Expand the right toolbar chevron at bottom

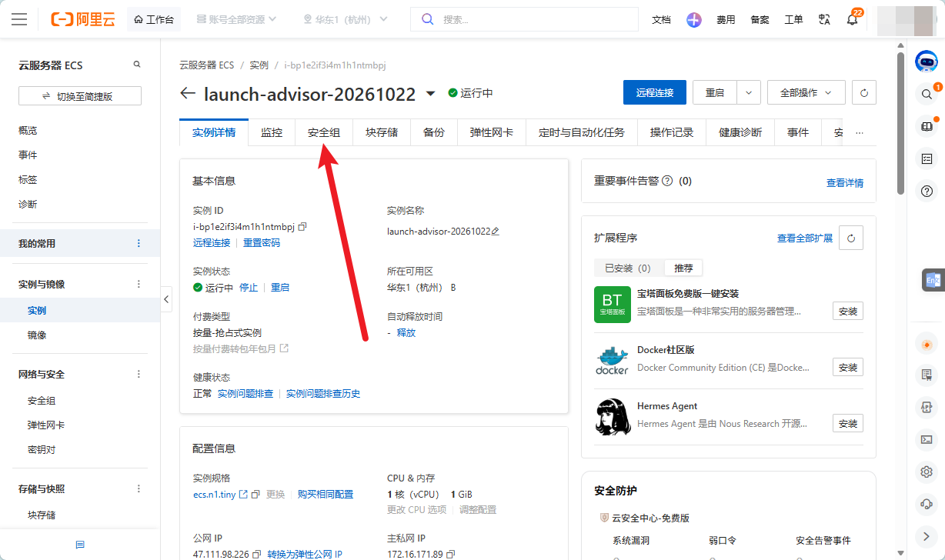[927, 536]
